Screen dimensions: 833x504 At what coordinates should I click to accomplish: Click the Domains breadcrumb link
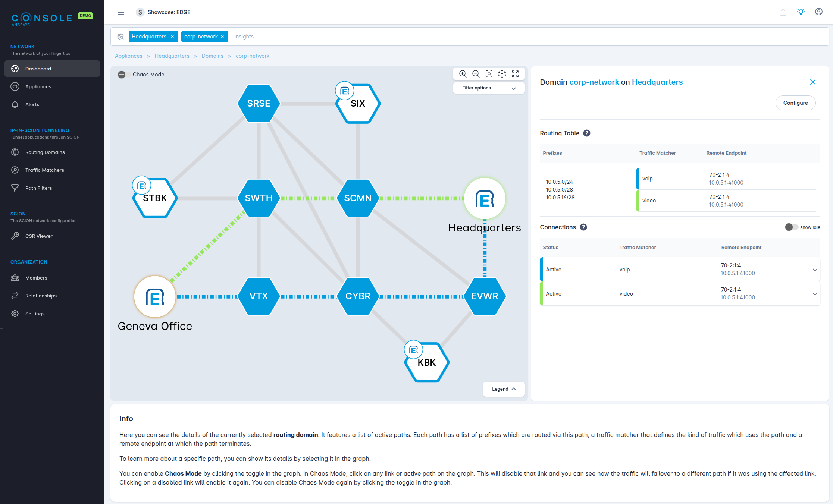212,56
